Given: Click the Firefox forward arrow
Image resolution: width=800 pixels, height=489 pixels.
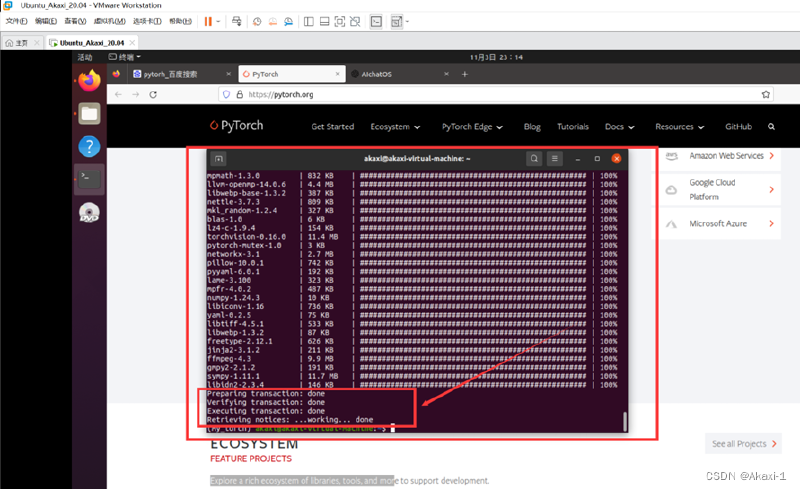Looking at the screenshot, I should [136, 94].
